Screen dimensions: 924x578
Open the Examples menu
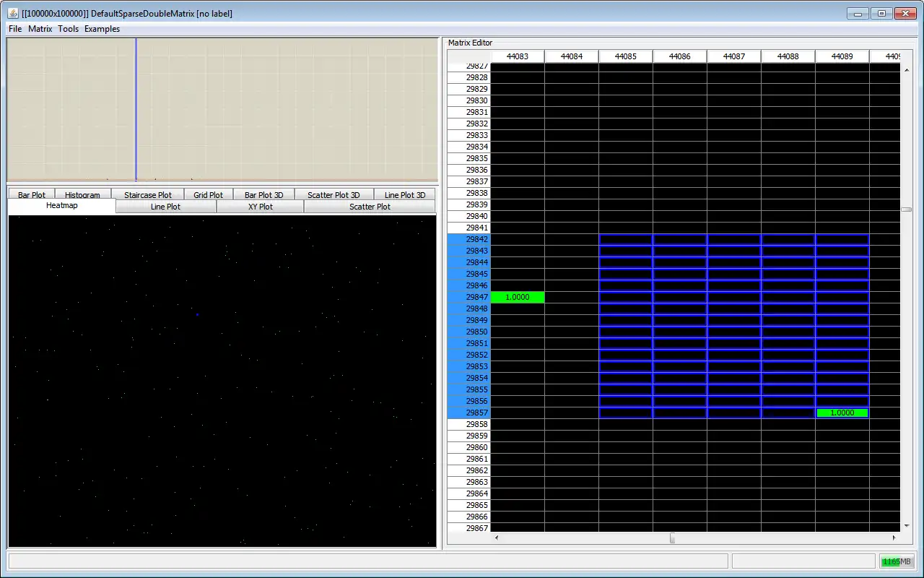click(102, 29)
